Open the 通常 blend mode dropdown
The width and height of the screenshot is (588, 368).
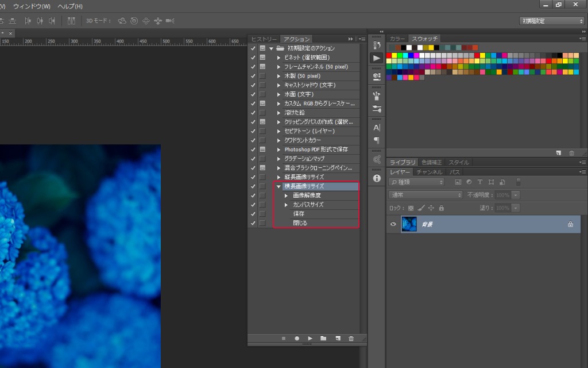coord(425,195)
